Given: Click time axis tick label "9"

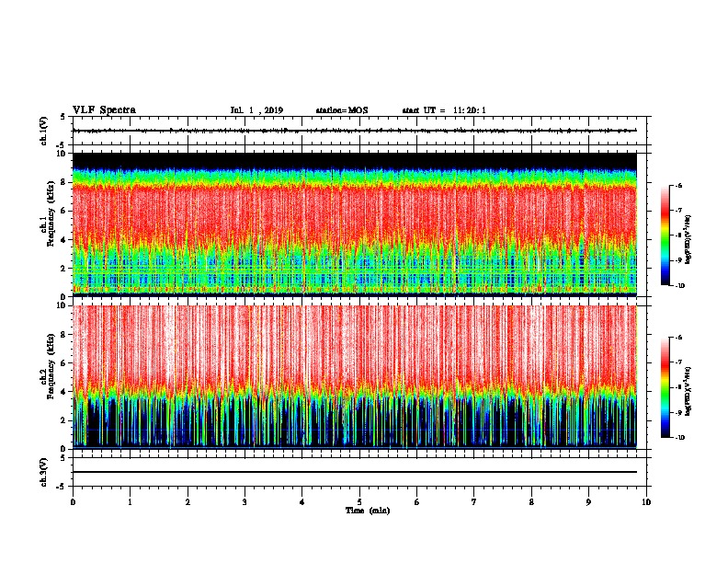Looking at the screenshot, I should (x=588, y=502).
